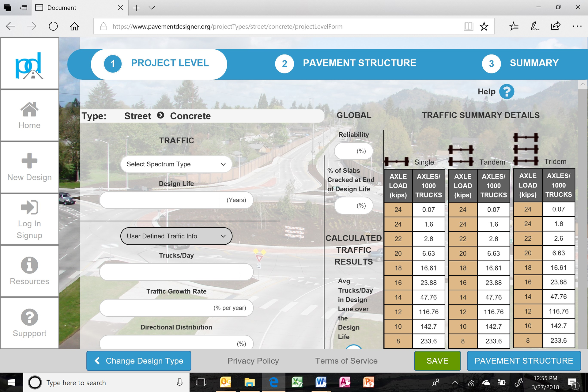Click the Design Life input field
The image size is (588, 392).
(175, 200)
